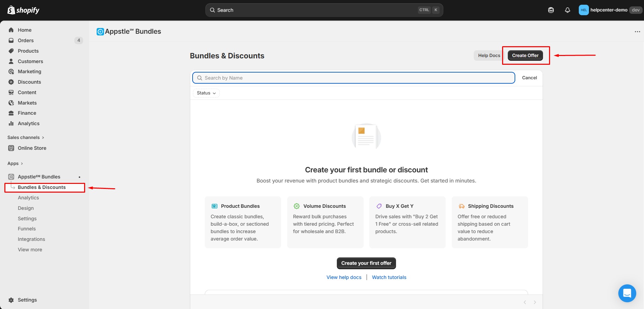
Task: Click the Discounts sidebar icon
Action: pyautogui.click(x=11, y=82)
